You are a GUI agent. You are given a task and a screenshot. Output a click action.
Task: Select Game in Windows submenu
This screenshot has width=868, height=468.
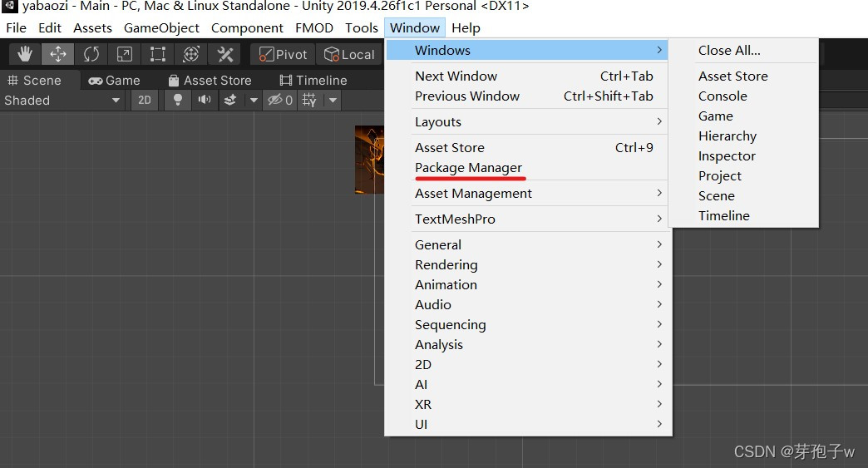(x=743, y=116)
